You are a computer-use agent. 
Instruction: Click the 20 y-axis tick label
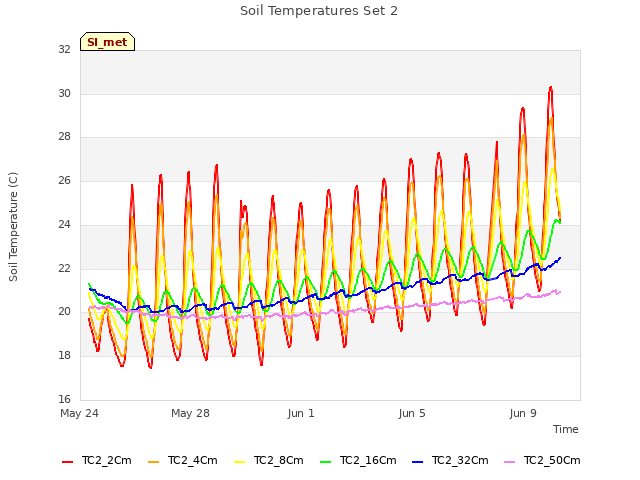coord(64,311)
